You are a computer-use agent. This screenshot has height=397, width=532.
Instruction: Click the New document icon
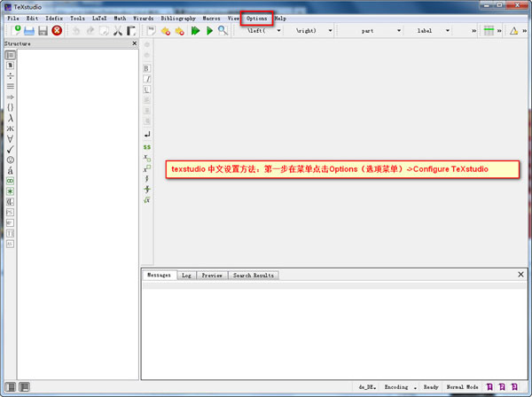coord(15,30)
